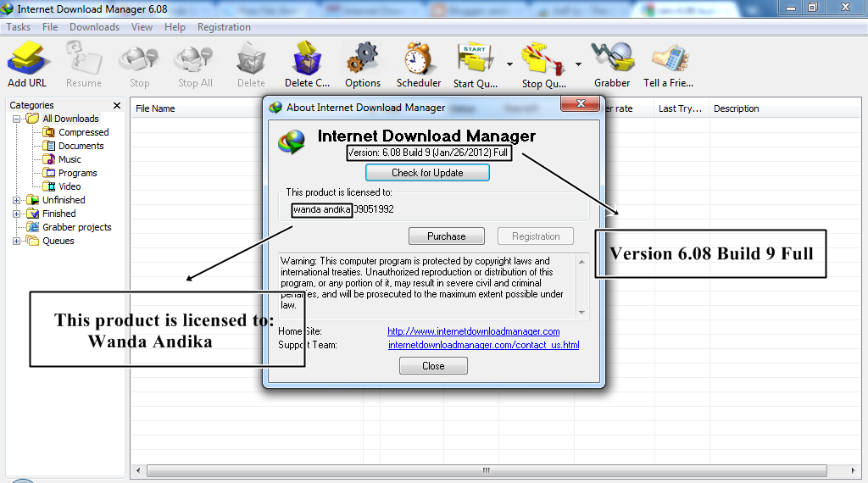Click the warning text scroll-up arrow
This screenshot has width=868, height=483.
tap(581, 262)
